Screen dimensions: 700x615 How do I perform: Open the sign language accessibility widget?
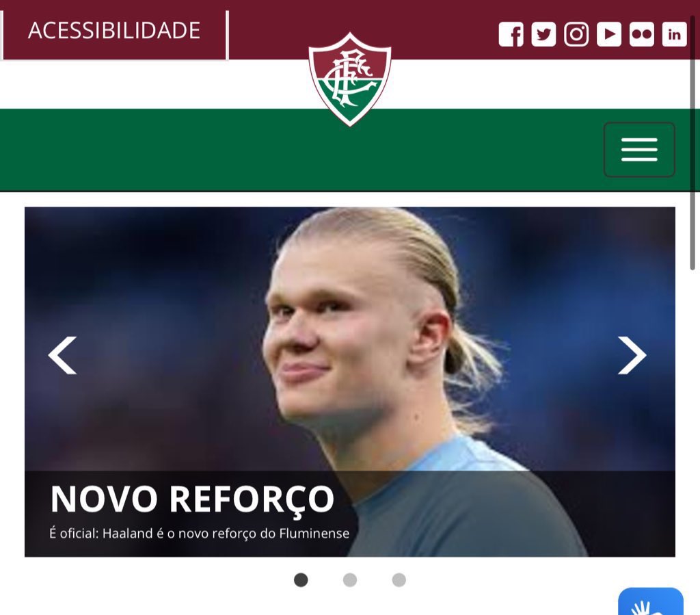651,602
